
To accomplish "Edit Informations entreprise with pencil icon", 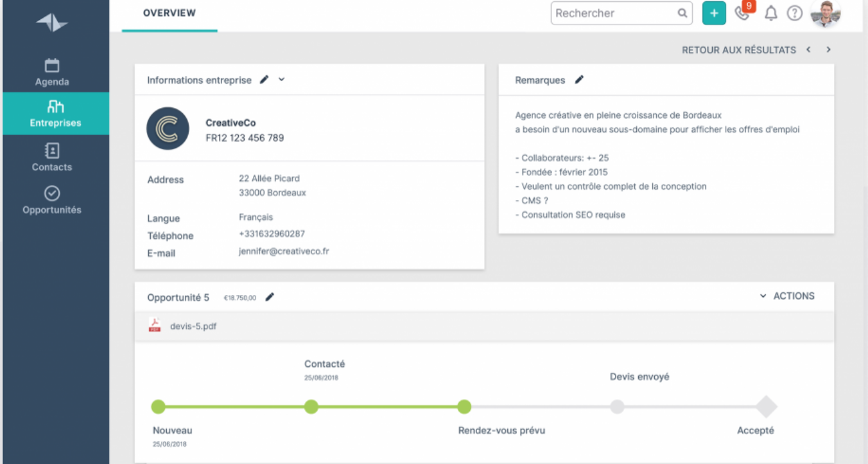I will [264, 80].
